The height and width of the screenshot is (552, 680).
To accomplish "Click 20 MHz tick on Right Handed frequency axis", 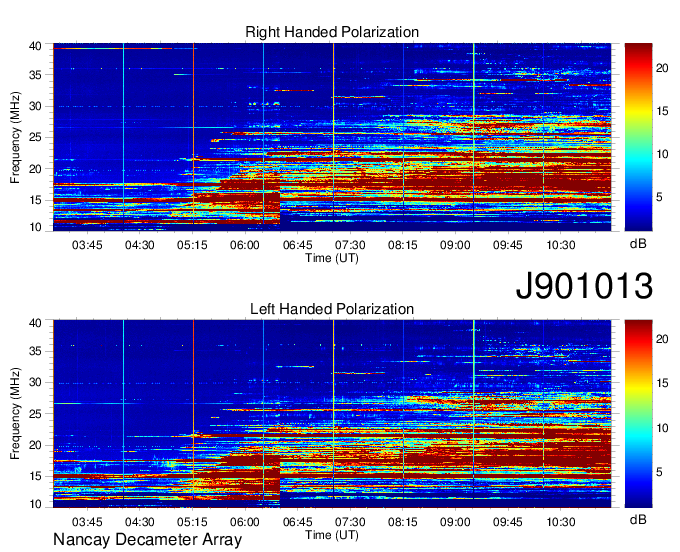I will pyautogui.click(x=35, y=169).
